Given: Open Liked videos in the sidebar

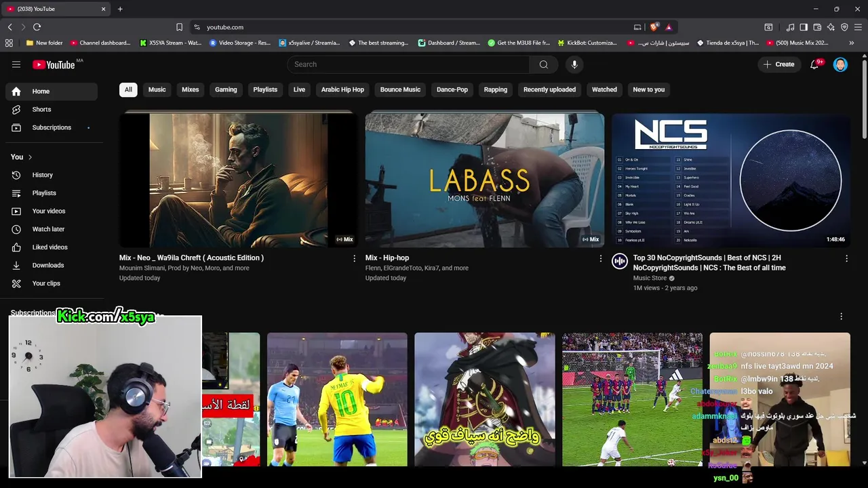Looking at the screenshot, I should pos(52,247).
